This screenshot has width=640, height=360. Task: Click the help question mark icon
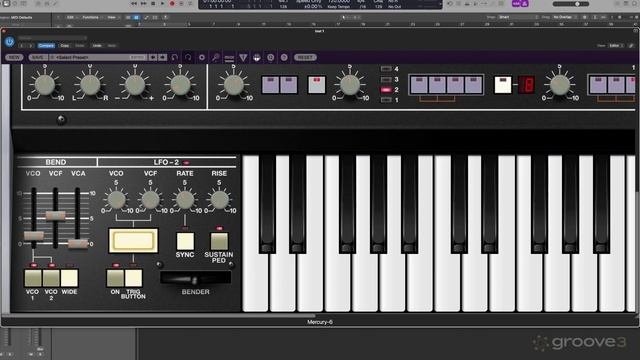(x=284, y=58)
